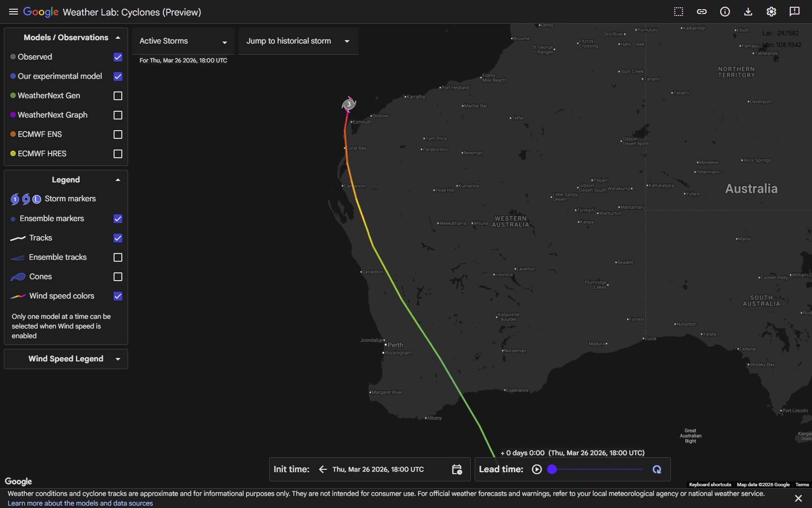
Task: Open the information icon
Action: click(725, 12)
